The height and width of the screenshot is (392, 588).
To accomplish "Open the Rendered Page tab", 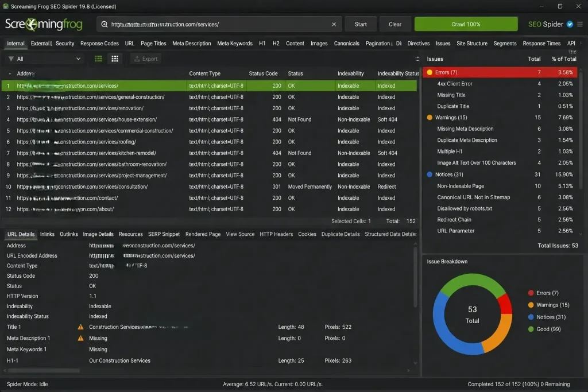I will pos(203,234).
